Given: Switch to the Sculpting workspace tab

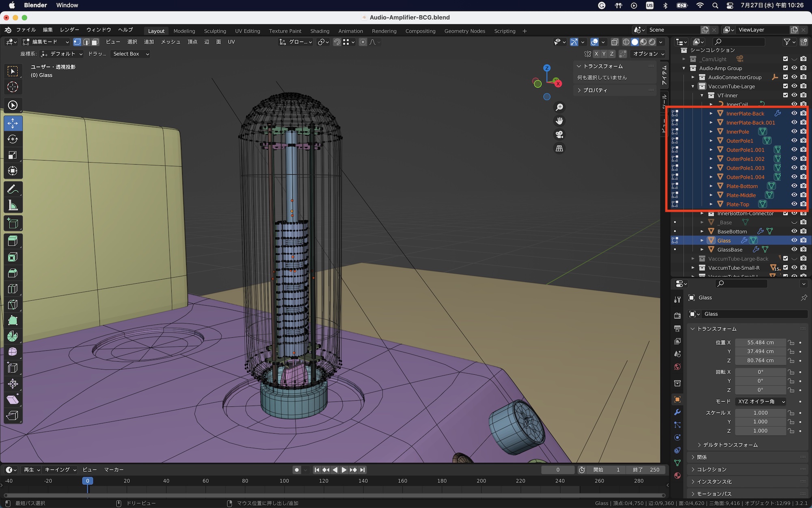Looking at the screenshot, I should tap(215, 31).
